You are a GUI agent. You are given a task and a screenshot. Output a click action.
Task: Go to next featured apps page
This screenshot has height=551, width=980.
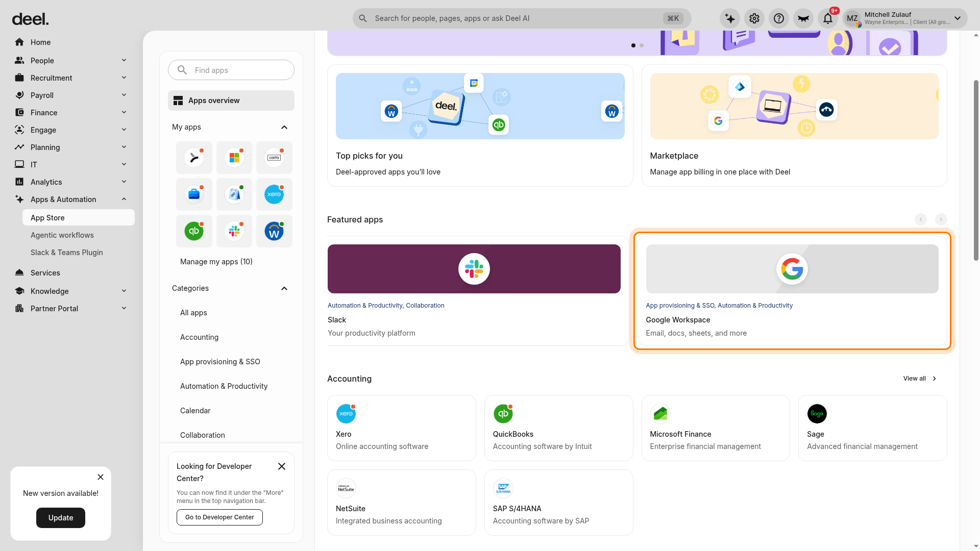click(941, 219)
